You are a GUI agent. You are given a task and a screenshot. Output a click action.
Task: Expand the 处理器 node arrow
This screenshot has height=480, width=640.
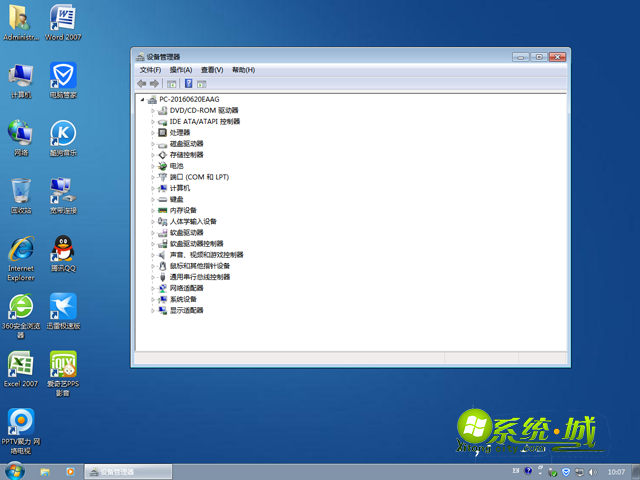(153, 133)
